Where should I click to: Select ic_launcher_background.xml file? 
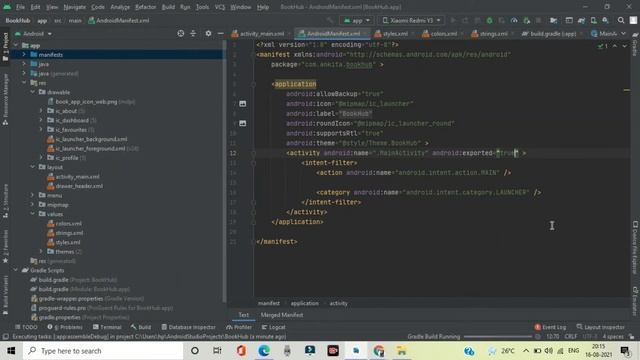point(91,139)
